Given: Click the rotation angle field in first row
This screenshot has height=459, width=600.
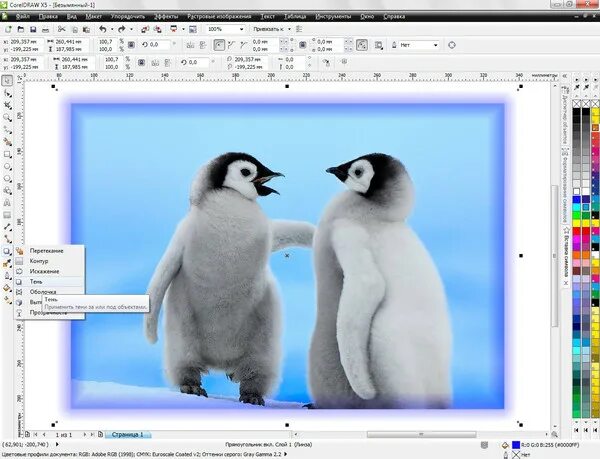Looking at the screenshot, I should pos(159,45).
